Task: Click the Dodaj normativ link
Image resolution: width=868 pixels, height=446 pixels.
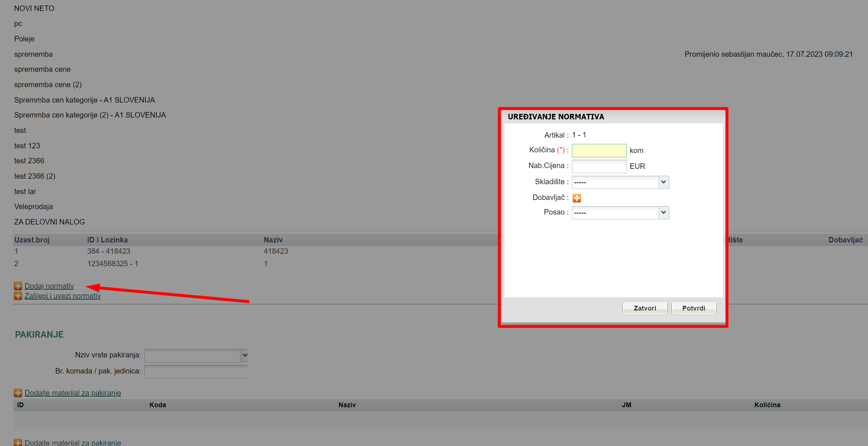Action: [x=49, y=286]
